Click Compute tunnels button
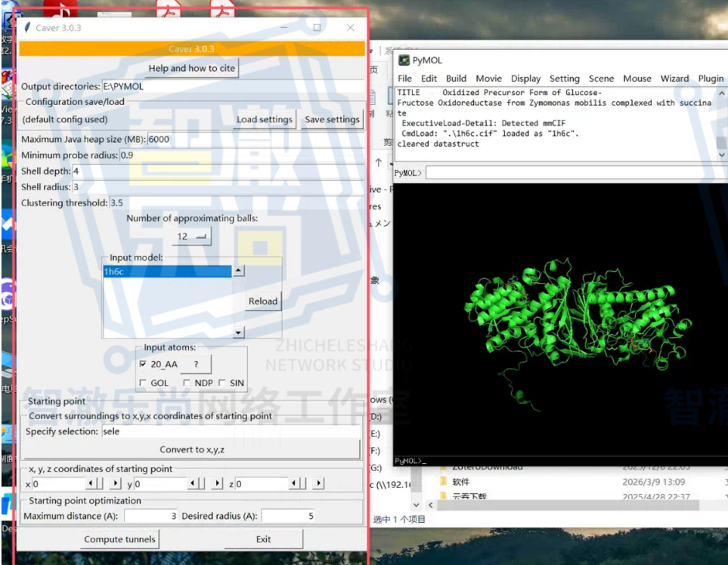Screen dimensions: 728x565 click(119, 539)
